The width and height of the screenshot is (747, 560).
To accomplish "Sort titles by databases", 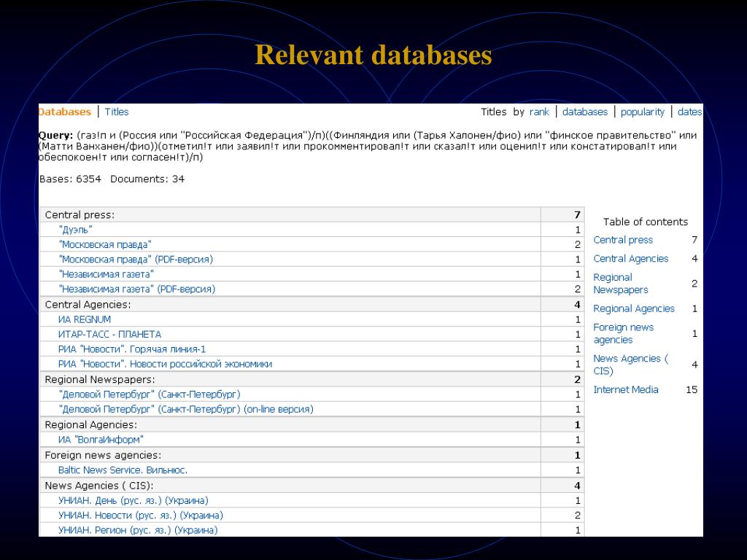I will 584,112.
